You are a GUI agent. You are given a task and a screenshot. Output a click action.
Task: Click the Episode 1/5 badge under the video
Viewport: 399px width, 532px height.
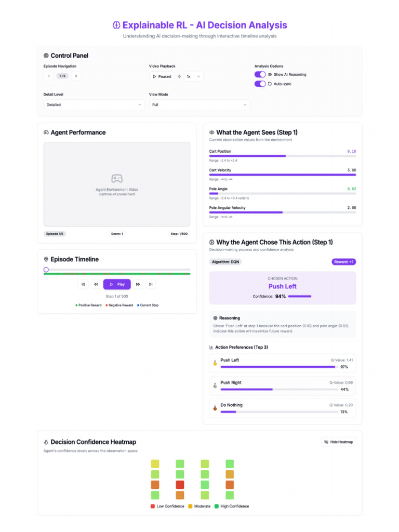[x=55, y=234]
